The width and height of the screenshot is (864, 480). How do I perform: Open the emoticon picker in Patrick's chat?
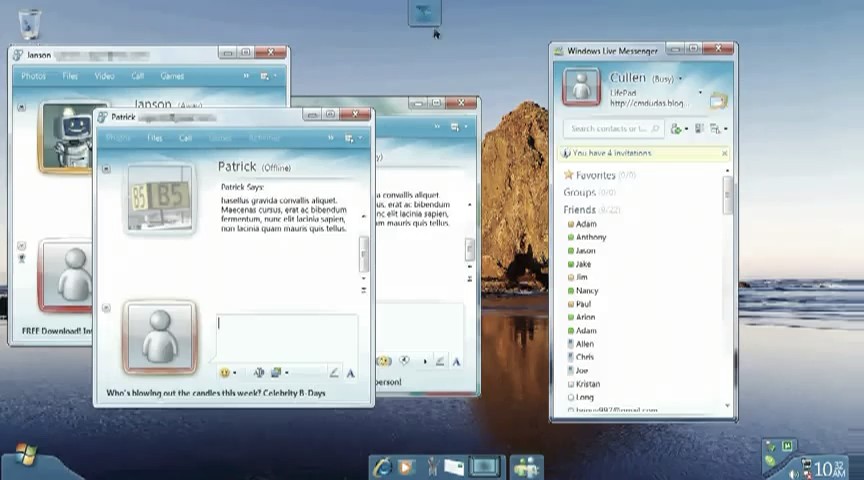(226, 373)
